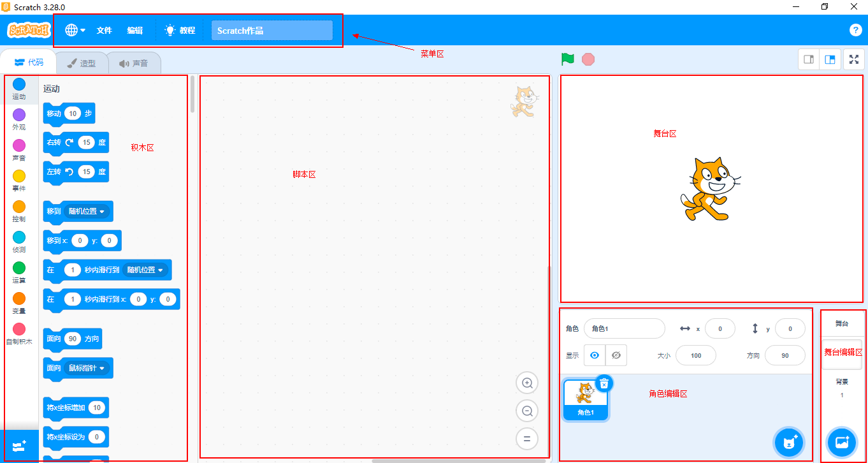The height and width of the screenshot is (463, 868).
Task: Switch to small stage layout
Action: [809, 59]
